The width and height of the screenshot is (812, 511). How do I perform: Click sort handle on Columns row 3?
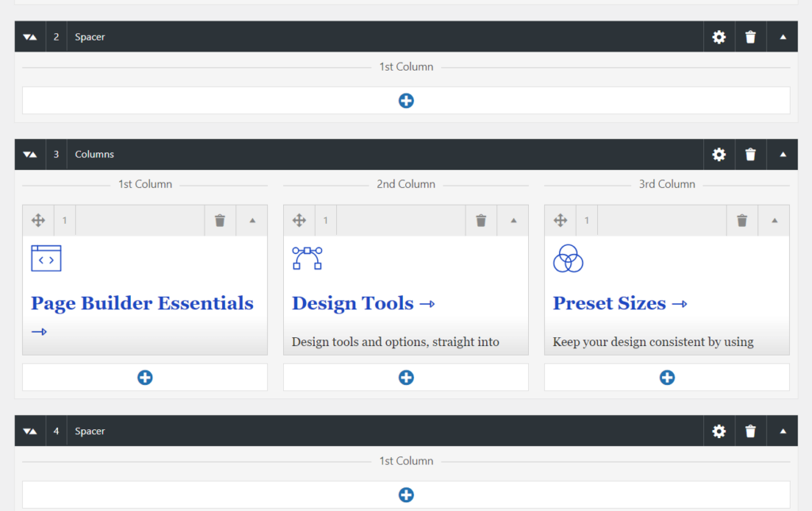pos(30,155)
